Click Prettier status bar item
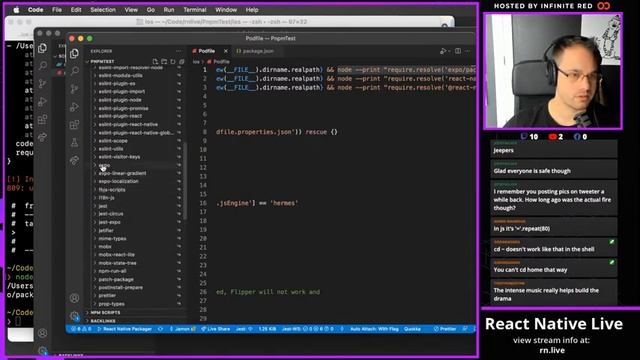The height and width of the screenshot is (360, 640). click(x=445, y=329)
